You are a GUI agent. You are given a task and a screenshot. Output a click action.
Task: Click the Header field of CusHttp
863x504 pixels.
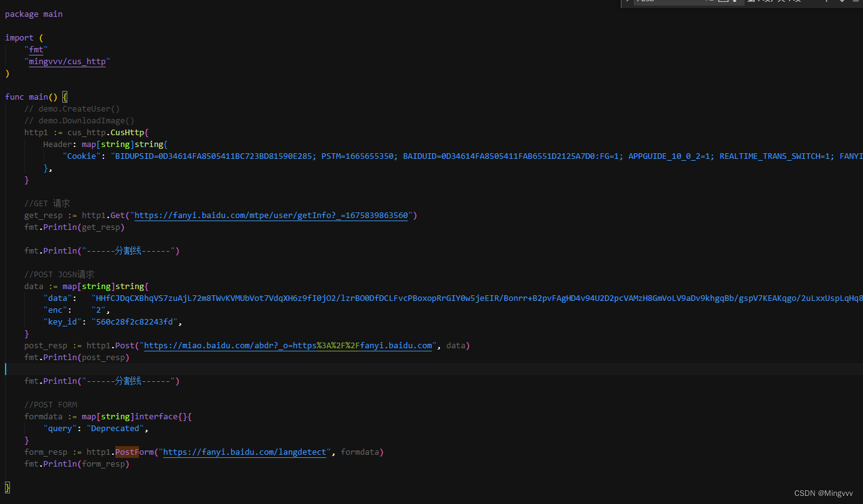(58, 145)
